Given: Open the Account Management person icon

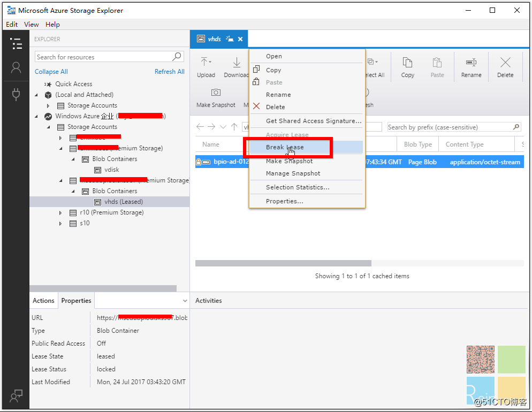Looking at the screenshot, I should point(16,68).
